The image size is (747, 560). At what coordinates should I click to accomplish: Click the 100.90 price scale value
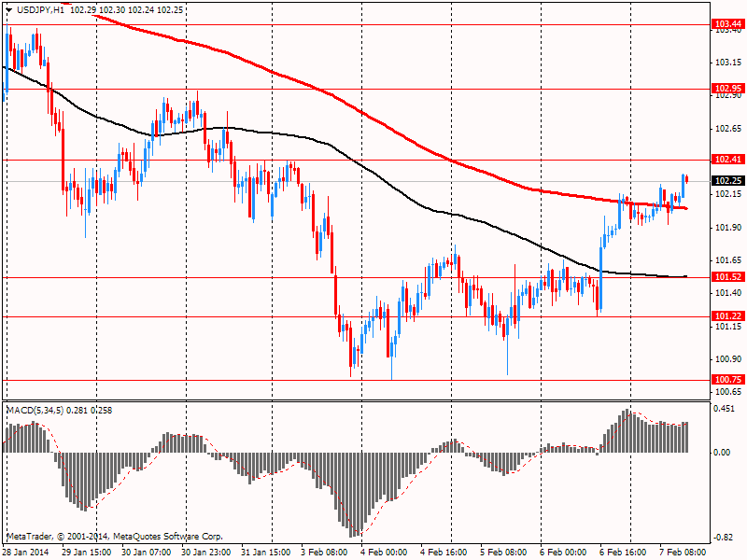point(728,359)
